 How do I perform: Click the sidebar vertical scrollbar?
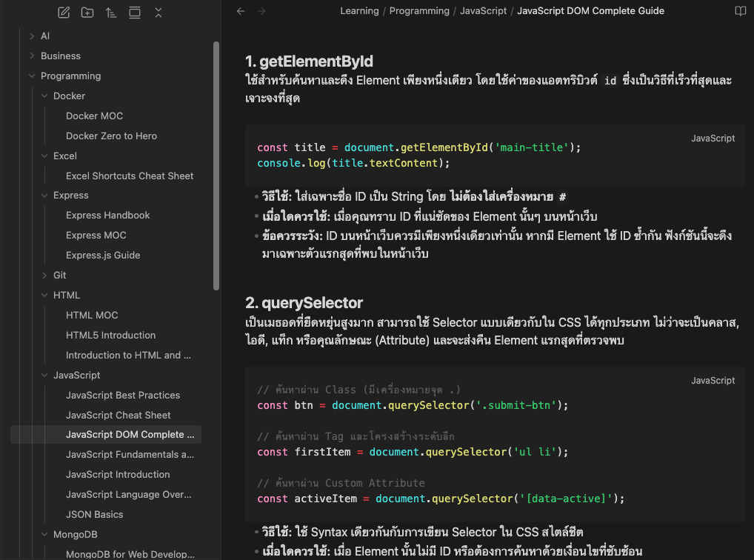point(216,166)
